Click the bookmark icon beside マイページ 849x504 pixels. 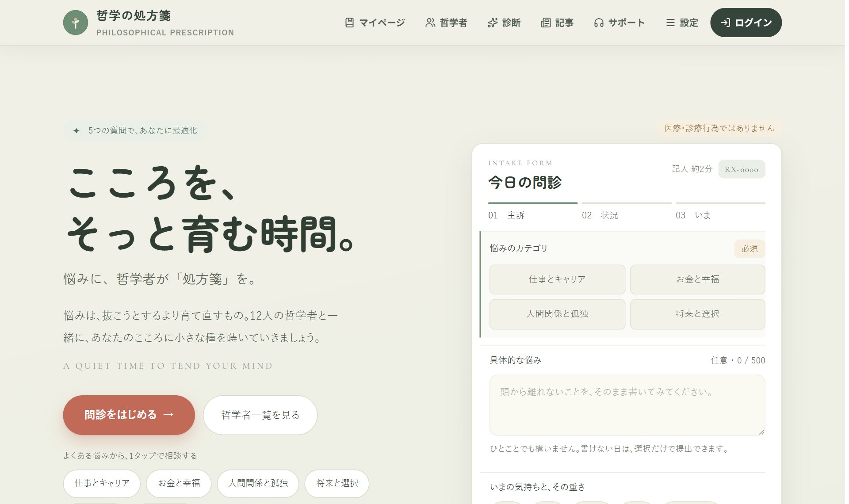point(349,23)
